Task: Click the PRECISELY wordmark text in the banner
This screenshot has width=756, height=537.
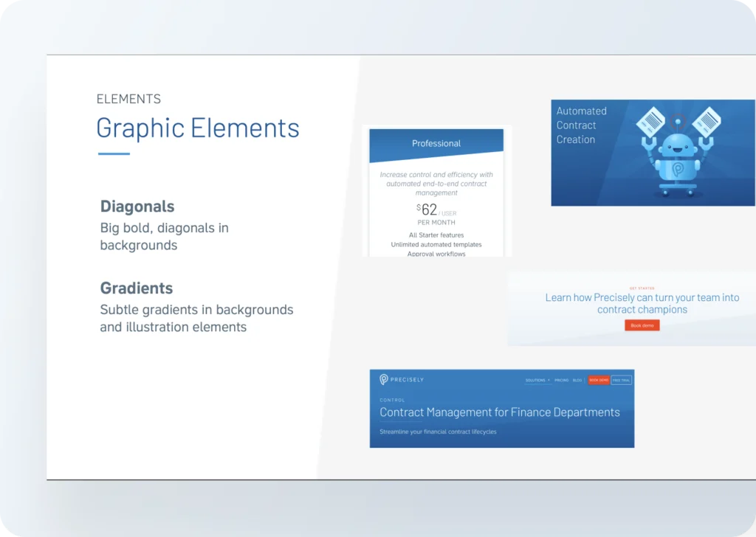Action: 407,379
